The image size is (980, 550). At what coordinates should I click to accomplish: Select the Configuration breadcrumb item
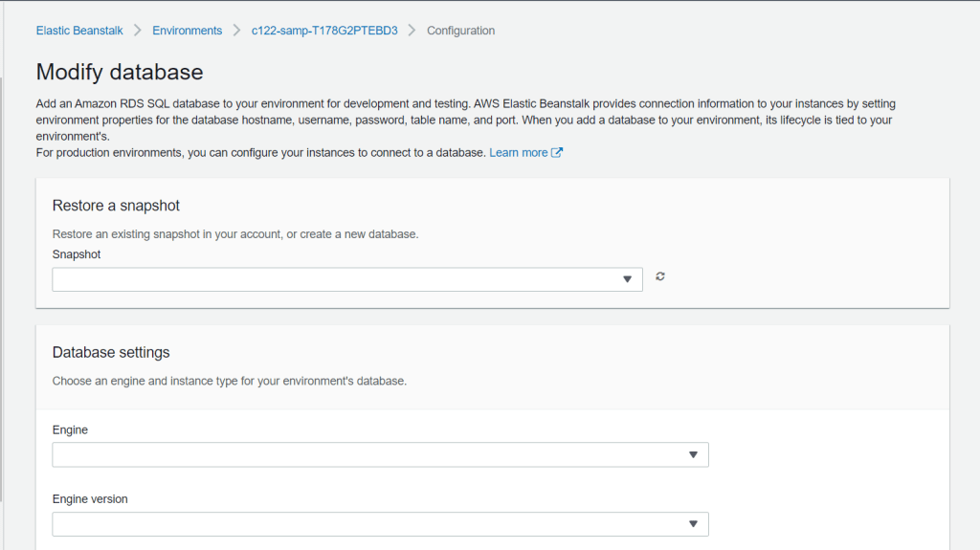[x=460, y=31]
